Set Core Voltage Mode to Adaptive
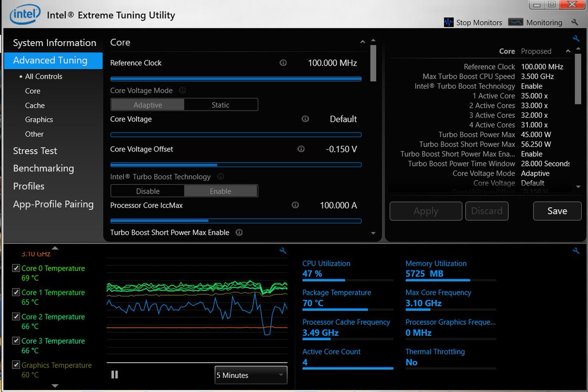Image resolution: width=588 pixels, height=392 pixels. [147, 105]
